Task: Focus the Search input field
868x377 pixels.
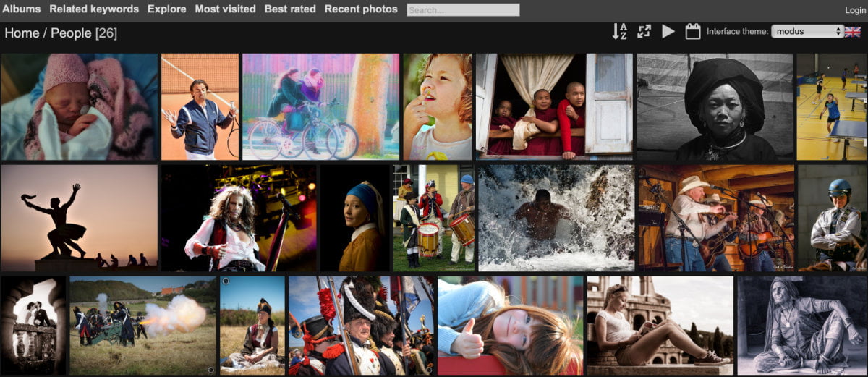Action: pos(463,10)
